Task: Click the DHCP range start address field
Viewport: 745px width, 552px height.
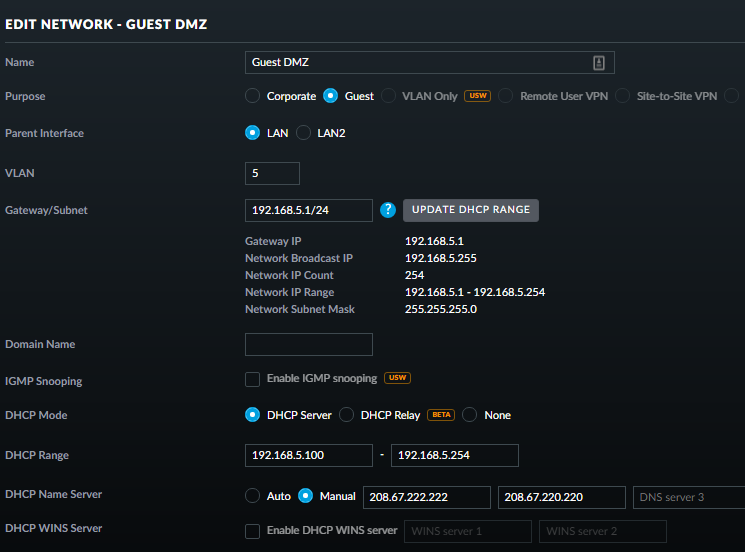Action: (308, 455)
